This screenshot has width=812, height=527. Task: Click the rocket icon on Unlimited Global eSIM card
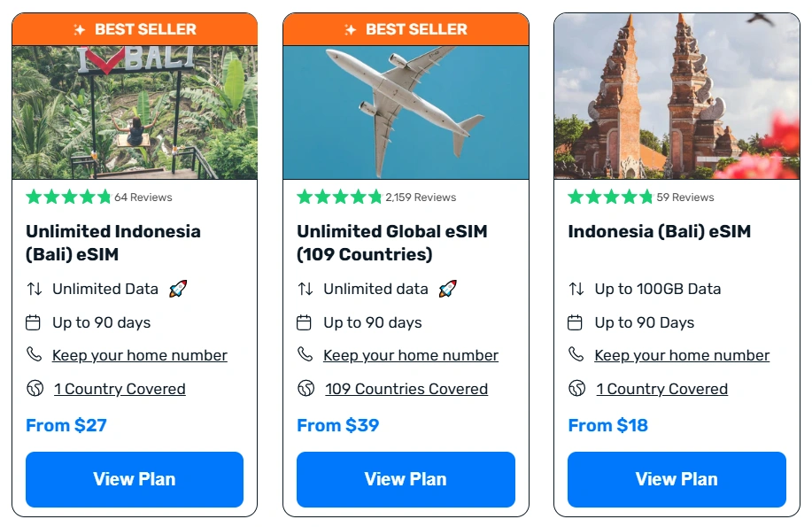click(x=448, y=289)
